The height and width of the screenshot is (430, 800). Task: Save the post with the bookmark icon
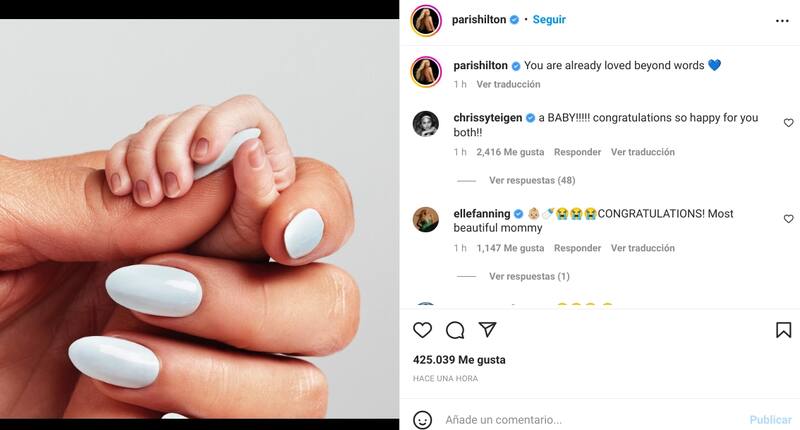point(783,330)
